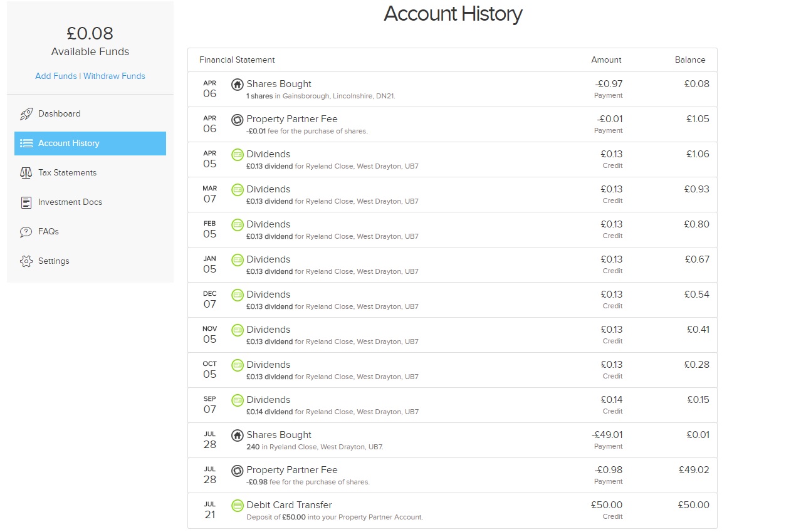Click the £0.08 balance in the table

(x=697, y=84)
